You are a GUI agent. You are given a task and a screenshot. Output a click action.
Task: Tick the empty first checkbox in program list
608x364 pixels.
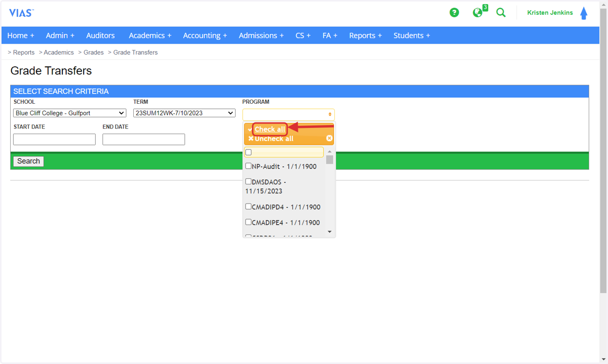pyautogui.click(x=248, y=152)
